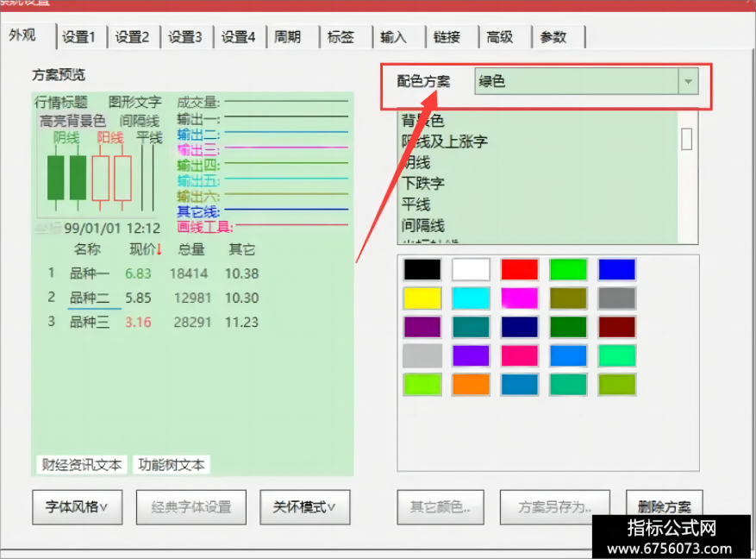Image resolution: width=756 pixels, height=559 pixels.
Task: Click 功能树文本 in the preview
Action: [x=172, y=464]
